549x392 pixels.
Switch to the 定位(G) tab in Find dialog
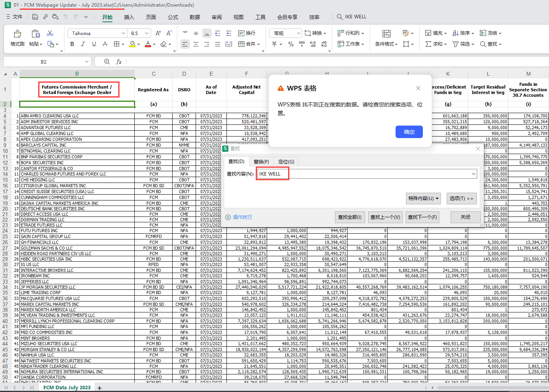(x=286, y=161)
